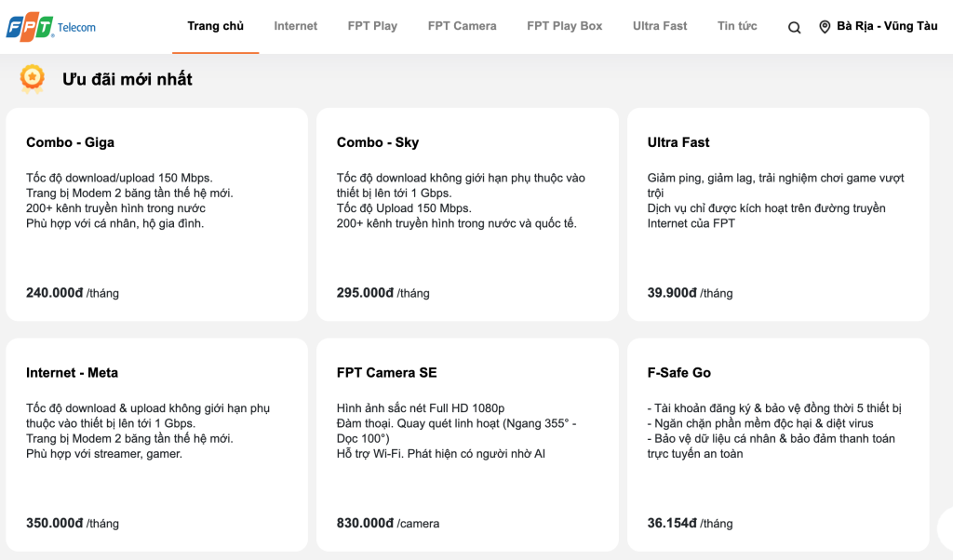
Task: Click text 'Hình ảnh sắc nét Full HD 1080p'
Action: [421, 408]
